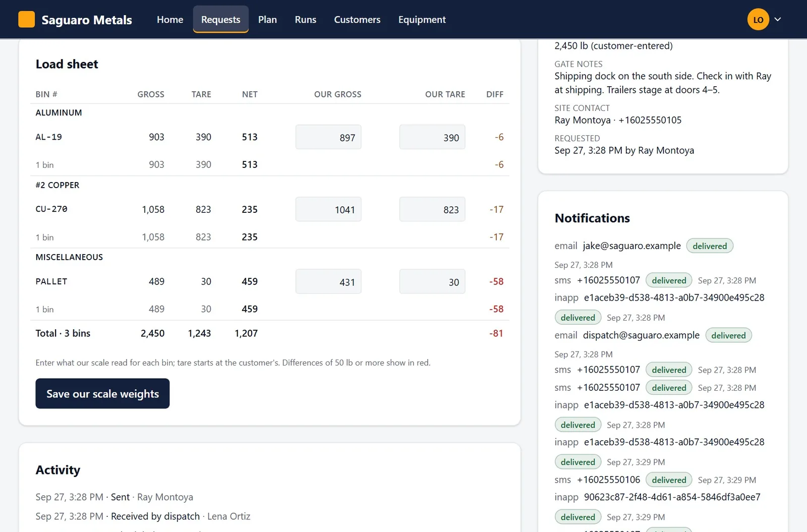Click the DIFF column header

495,94
